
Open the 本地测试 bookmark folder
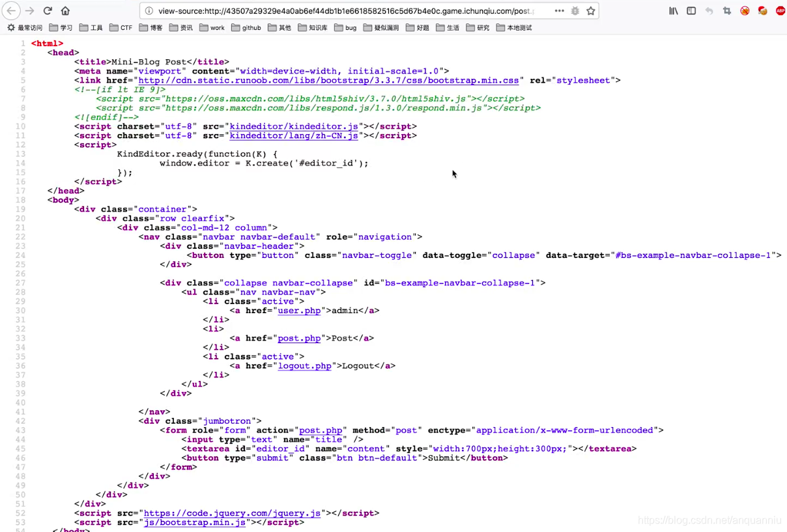(x=514, y=27)
